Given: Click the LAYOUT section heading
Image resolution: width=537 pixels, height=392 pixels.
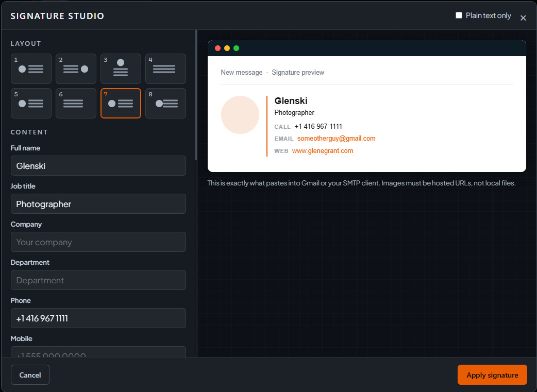Looking at the screenshot, I should point(26,43).
